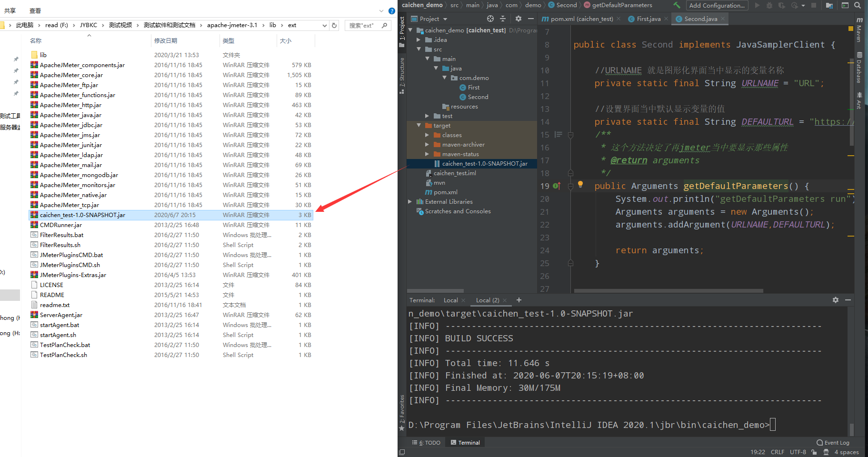Click the terminal vertical scrollbar thumb

point(851,429)
